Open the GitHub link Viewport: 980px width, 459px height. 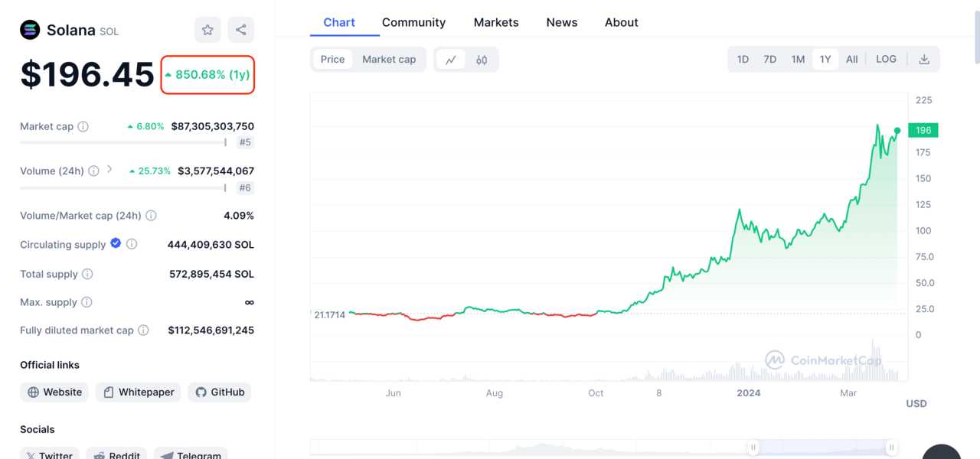pyautogui.click(x=220, y=392)
